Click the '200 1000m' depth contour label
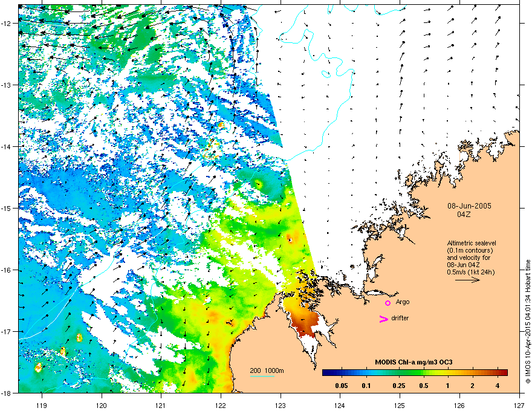 [x=267, y=371]
